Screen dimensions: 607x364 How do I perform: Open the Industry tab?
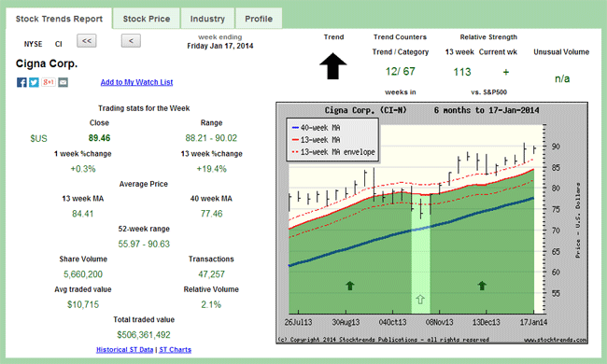207,19
